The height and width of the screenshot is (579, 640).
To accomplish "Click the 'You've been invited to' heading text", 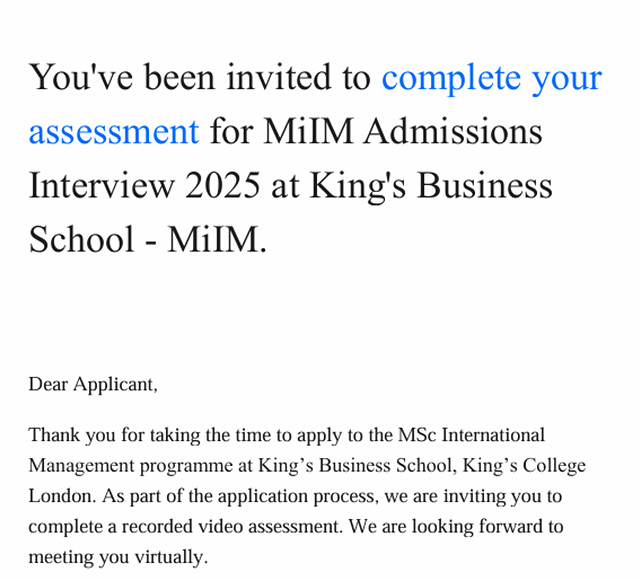I will click(200, 77).
